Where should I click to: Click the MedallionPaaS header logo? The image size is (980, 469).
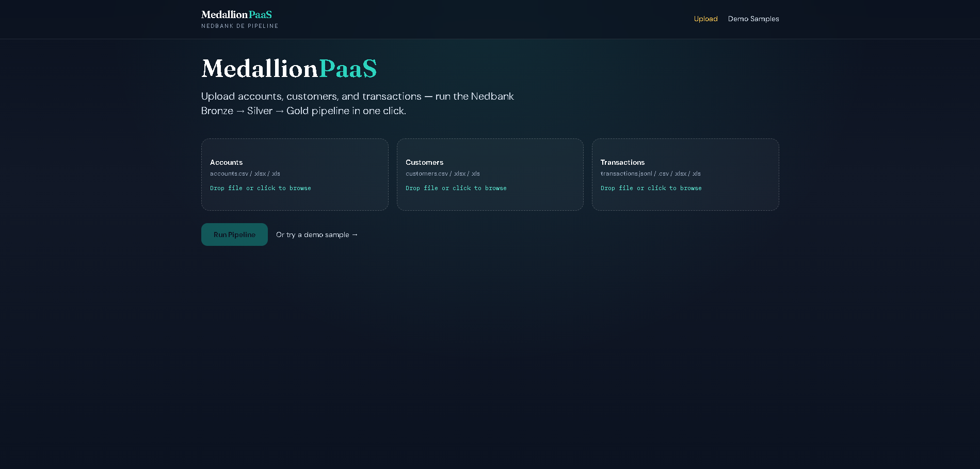tap(236, 14)
